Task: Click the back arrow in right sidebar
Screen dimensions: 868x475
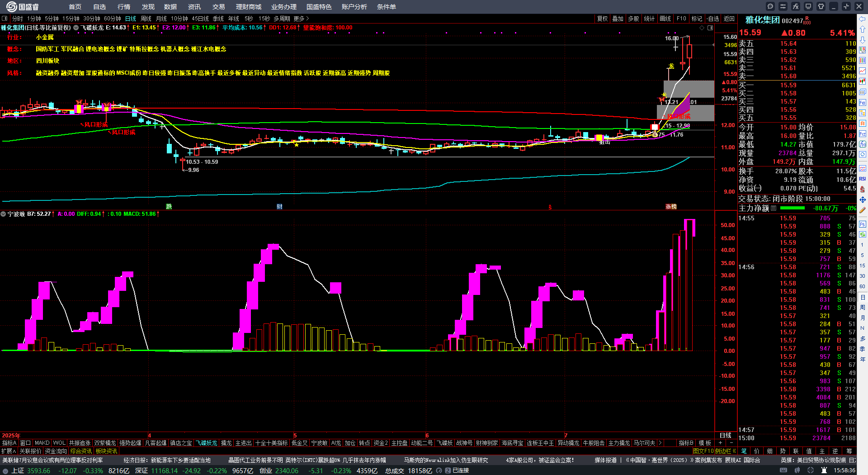Action: tap(863, 19)
